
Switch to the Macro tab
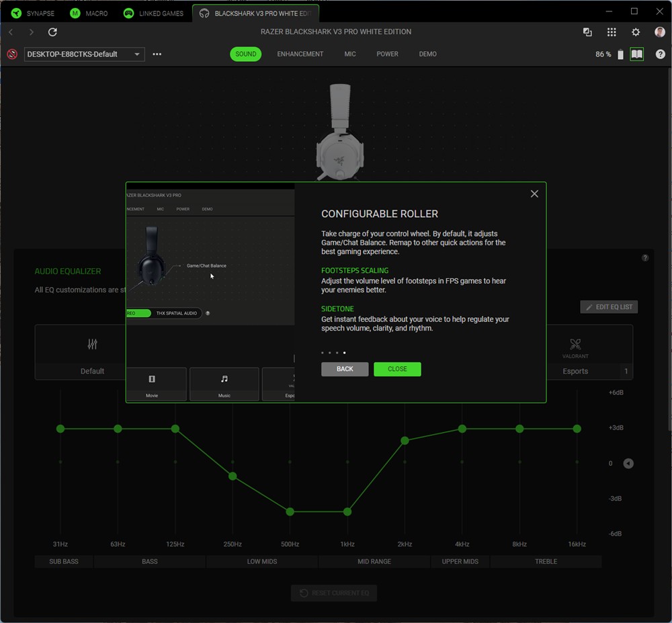click(x=89, y=13)
